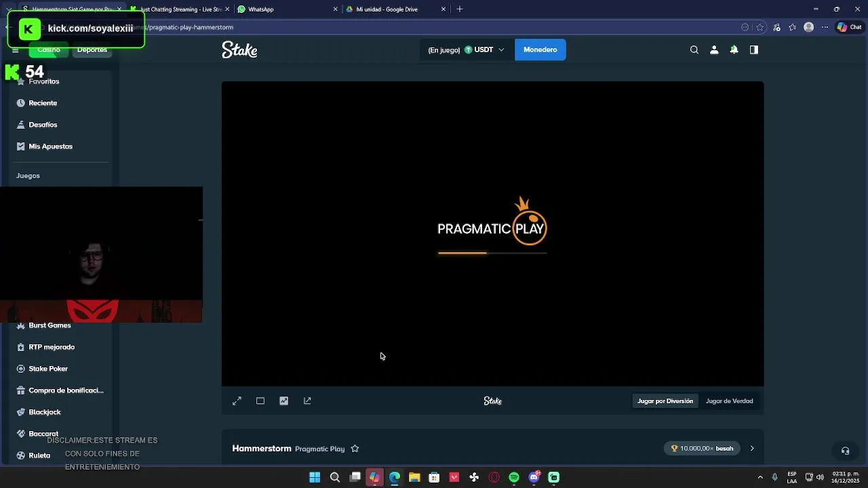Open live support headset icon
The width and height of the screenshot is (868, 488).
click(845, 451)
